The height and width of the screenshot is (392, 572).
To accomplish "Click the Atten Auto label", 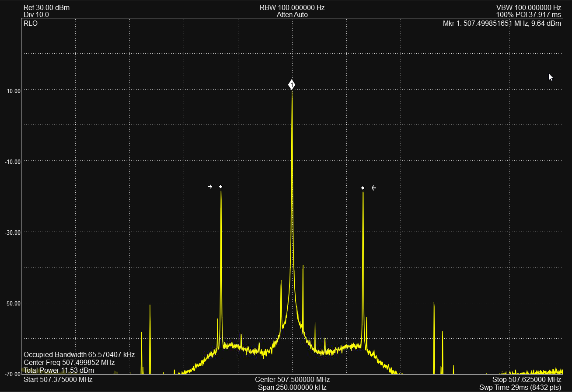I will click(x=292, y=14).
